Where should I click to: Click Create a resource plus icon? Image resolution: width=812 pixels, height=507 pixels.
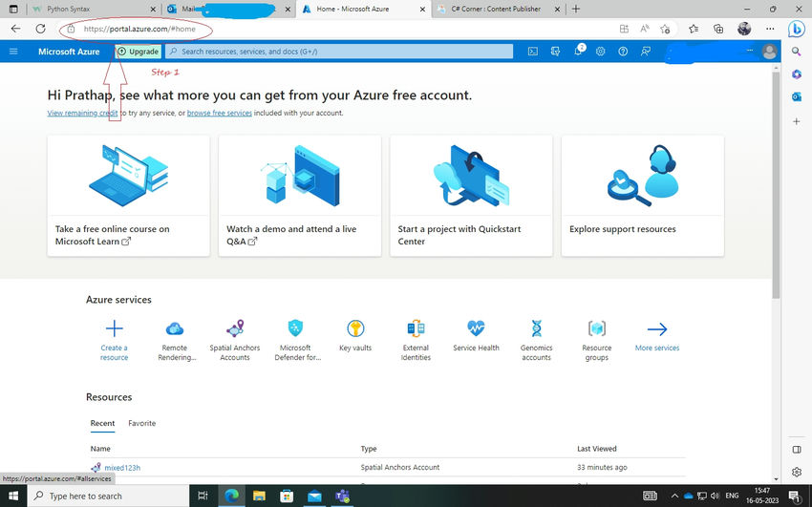114,329
